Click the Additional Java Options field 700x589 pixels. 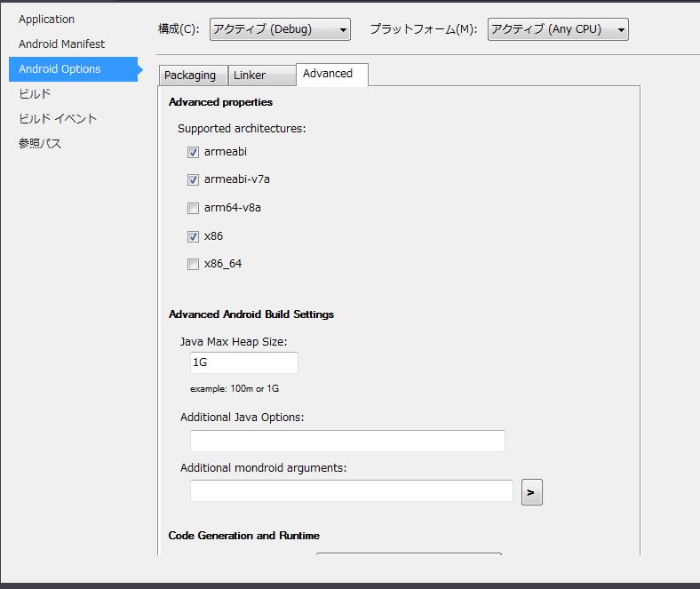click(347, 441)
